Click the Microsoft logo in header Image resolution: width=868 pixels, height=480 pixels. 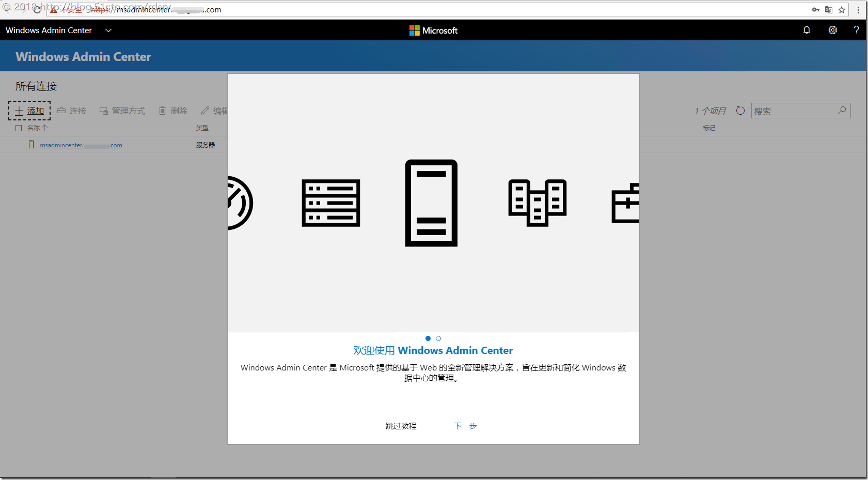pos(433,30)
